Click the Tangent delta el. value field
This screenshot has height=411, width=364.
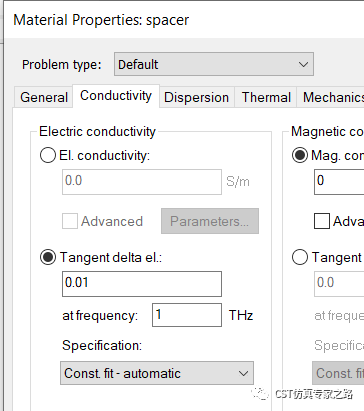[142, 284]
